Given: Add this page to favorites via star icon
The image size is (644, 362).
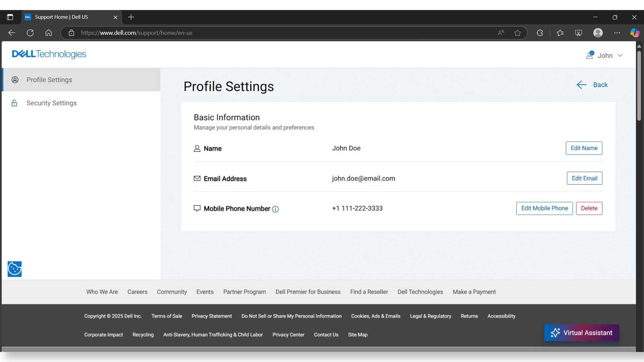Looking at the screenshot, I should [x=518, y=33].
